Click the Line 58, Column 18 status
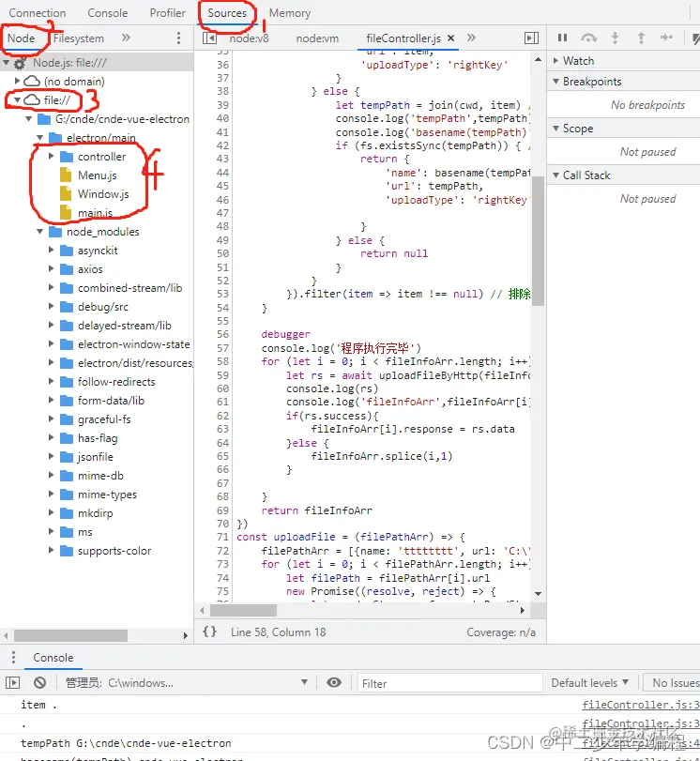This screenshot has height=761, width=700. (x=278, y=632)
